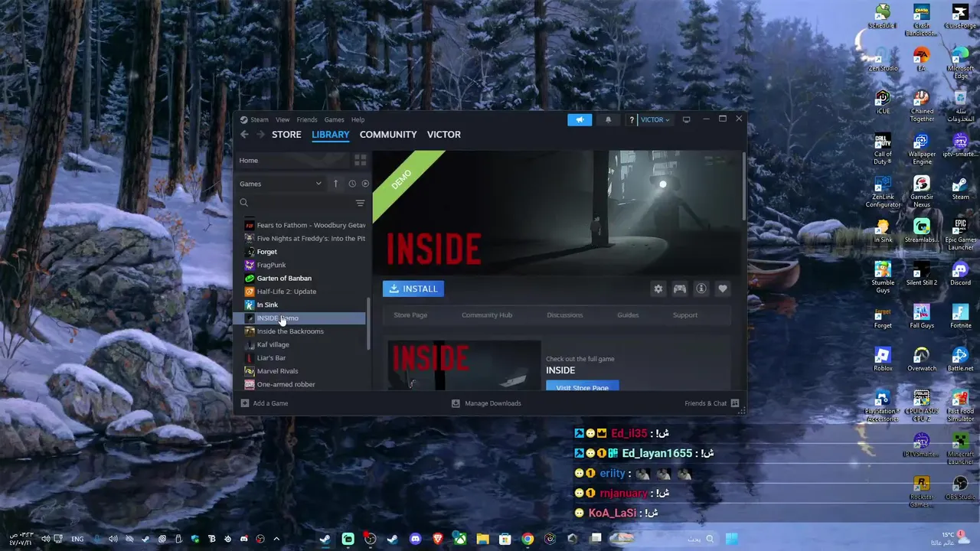Image resolution: width=980 pixels, height=551 pixels.
Task: Switch to the LIBRARY tab
Action: click(x=331, y=135)
